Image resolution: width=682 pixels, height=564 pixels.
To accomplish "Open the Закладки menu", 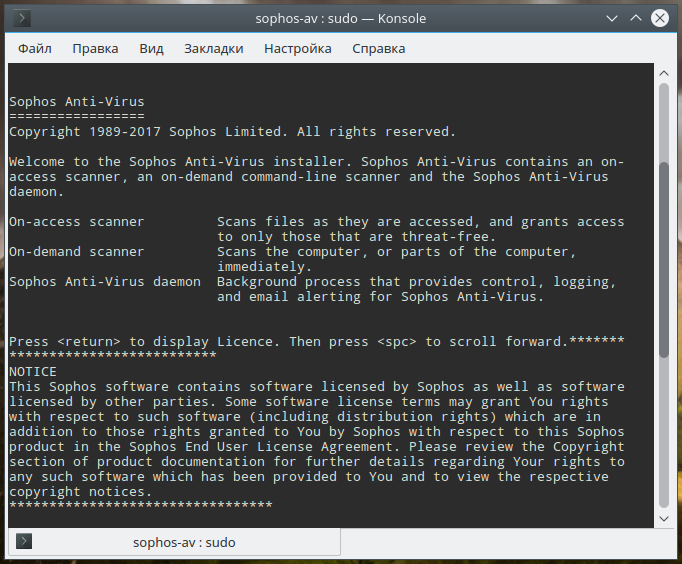I will [214, 49].
